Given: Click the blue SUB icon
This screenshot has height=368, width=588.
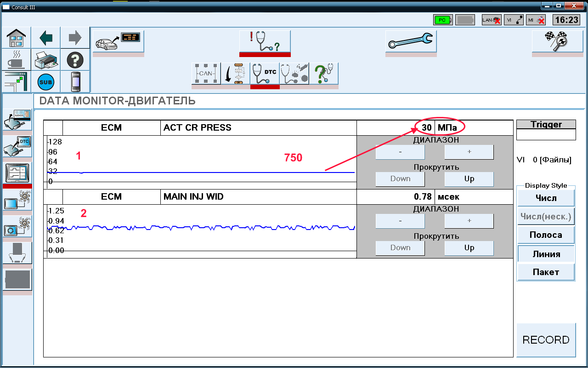Looking at the screenshot, I should point(46,82).
